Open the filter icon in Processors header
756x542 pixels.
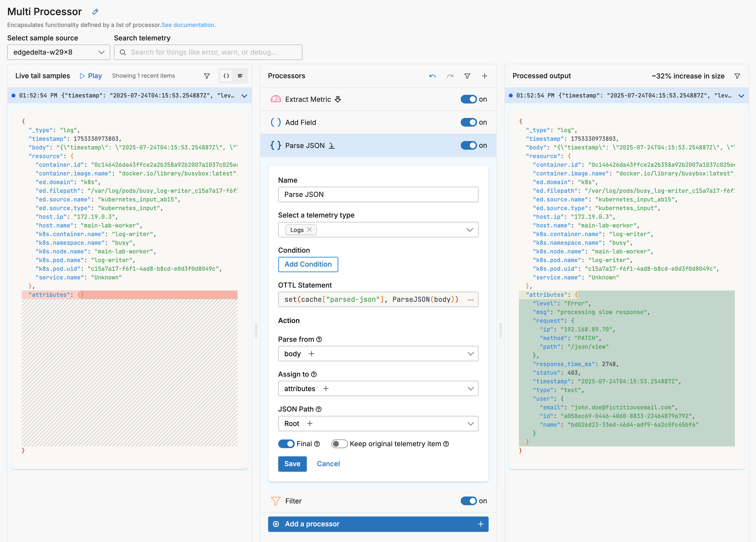point(467,76)
